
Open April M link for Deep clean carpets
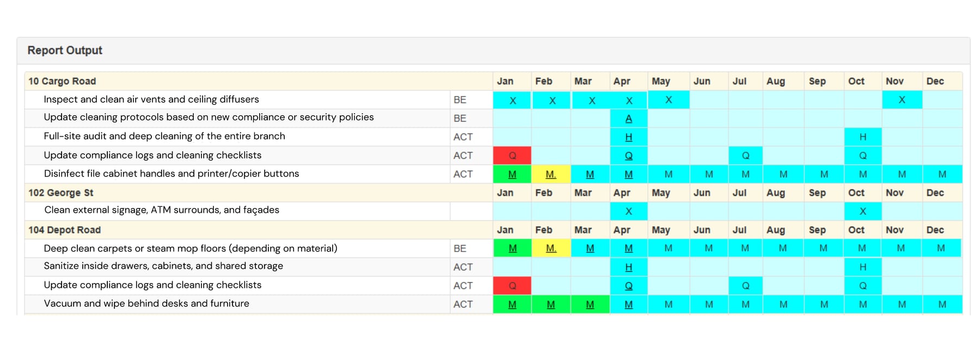(x=628, y=248)
